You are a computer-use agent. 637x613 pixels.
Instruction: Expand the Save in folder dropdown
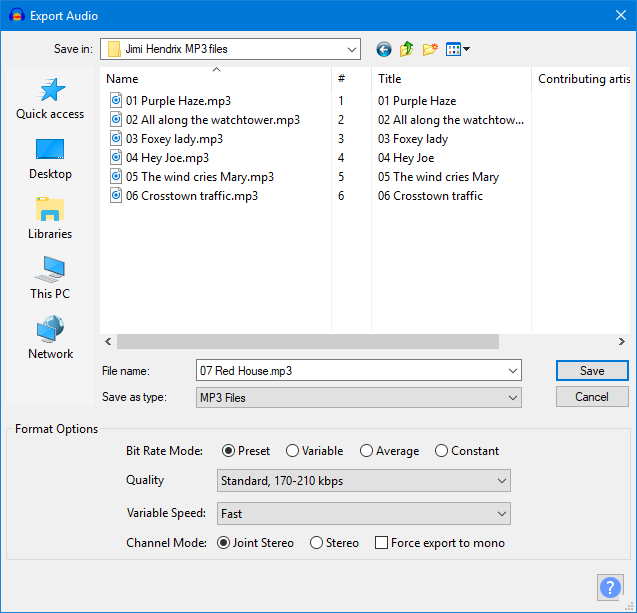pos(351,50)
